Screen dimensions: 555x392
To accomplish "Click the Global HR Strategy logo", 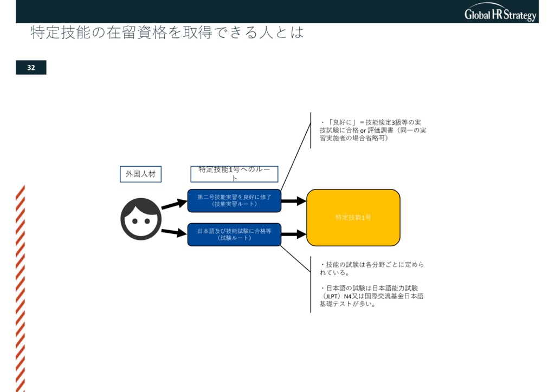I will coord(500,12).
